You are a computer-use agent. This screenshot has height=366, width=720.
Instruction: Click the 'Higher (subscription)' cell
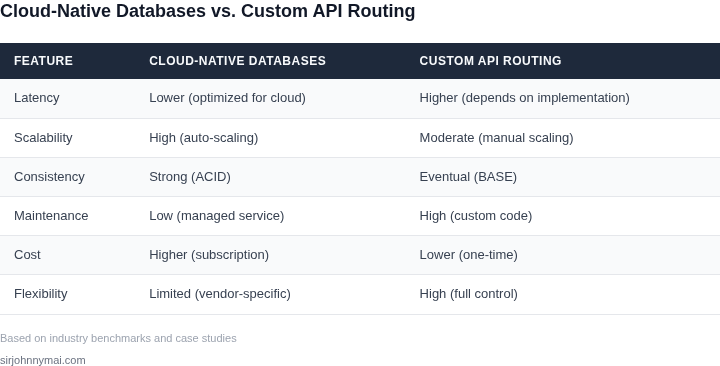tap(209, 255)
